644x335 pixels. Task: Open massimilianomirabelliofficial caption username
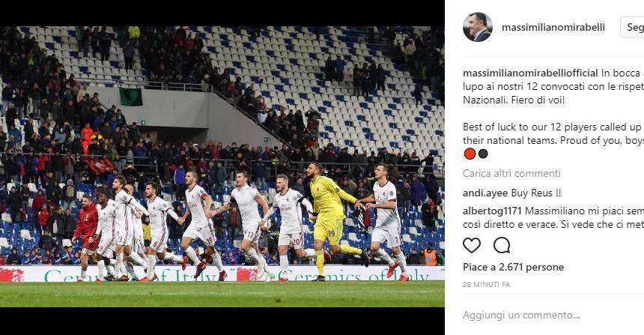click(x=530, y=73)
